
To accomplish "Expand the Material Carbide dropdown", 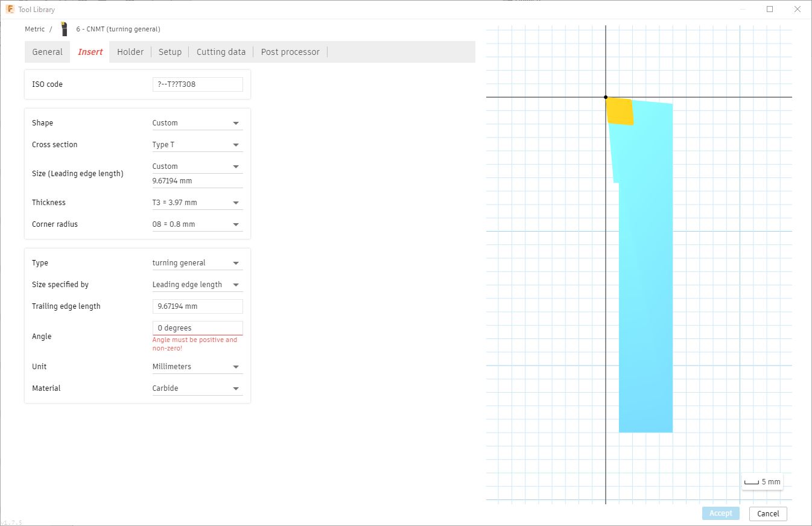I will (x=198, y=388).
